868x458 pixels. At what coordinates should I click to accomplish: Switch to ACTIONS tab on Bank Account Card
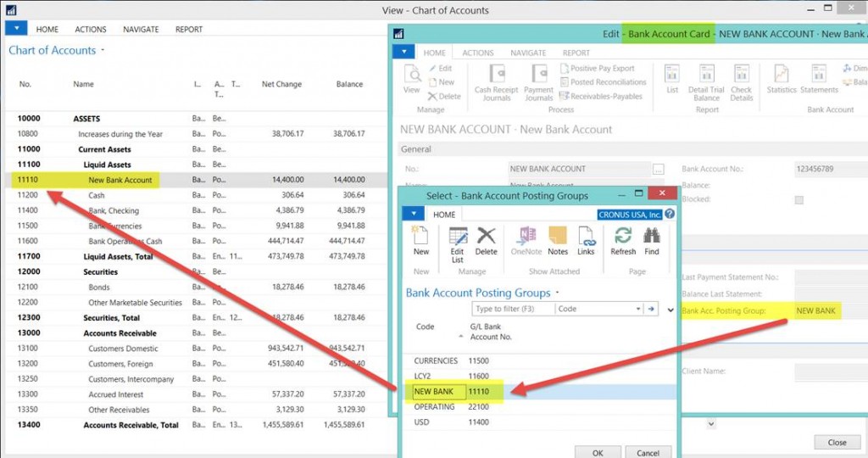tap(478, 53)
